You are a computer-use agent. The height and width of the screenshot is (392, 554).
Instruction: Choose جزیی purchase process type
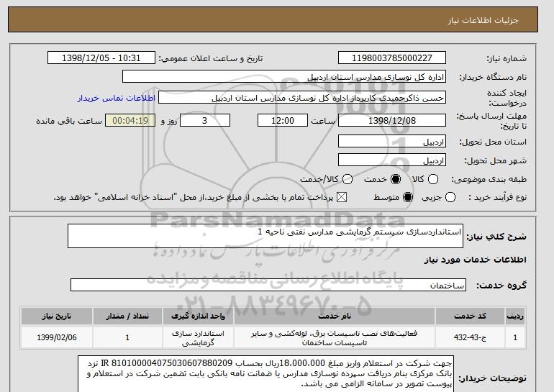(450, 197)
